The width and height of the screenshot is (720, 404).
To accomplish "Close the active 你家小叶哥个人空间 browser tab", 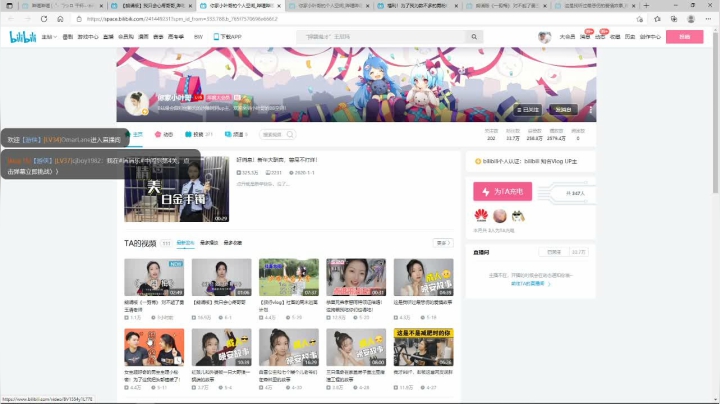I will (x=279, y=6).
